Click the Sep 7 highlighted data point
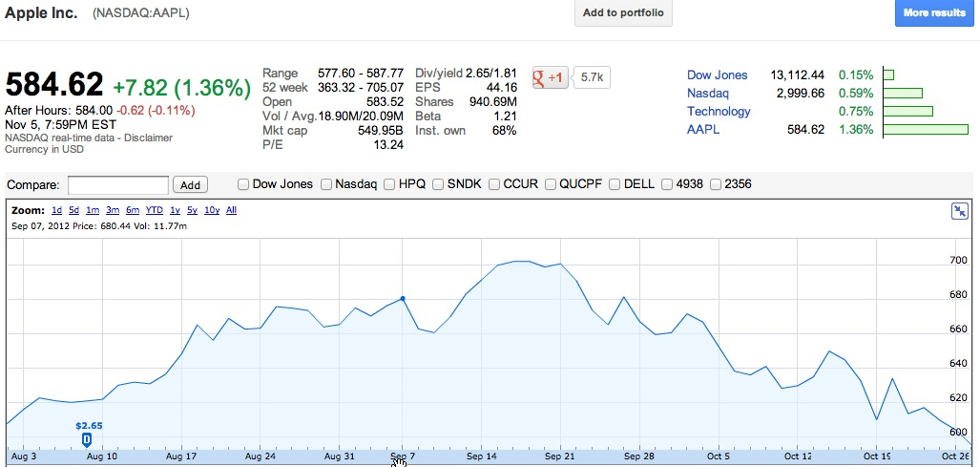The height and width of the screenshot is (467, 980). point(403,299)
